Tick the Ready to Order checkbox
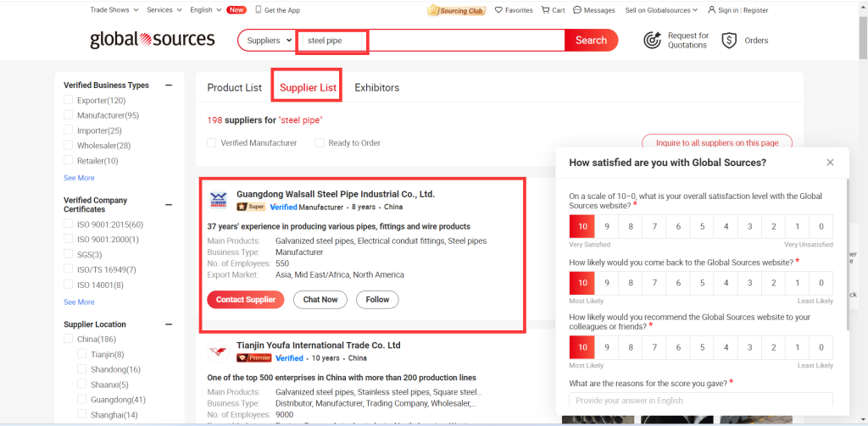The width and height of the screenshot is (868, 426). point(320,143)
